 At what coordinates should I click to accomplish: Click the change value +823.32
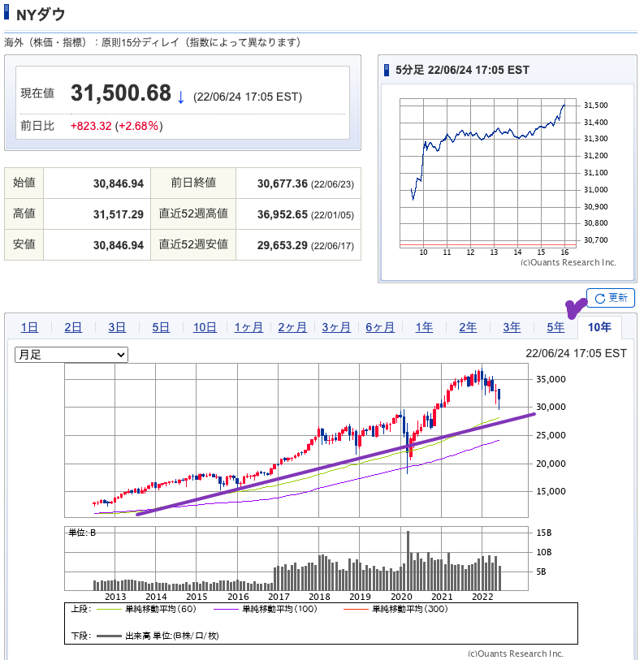[x=91, y=126]
